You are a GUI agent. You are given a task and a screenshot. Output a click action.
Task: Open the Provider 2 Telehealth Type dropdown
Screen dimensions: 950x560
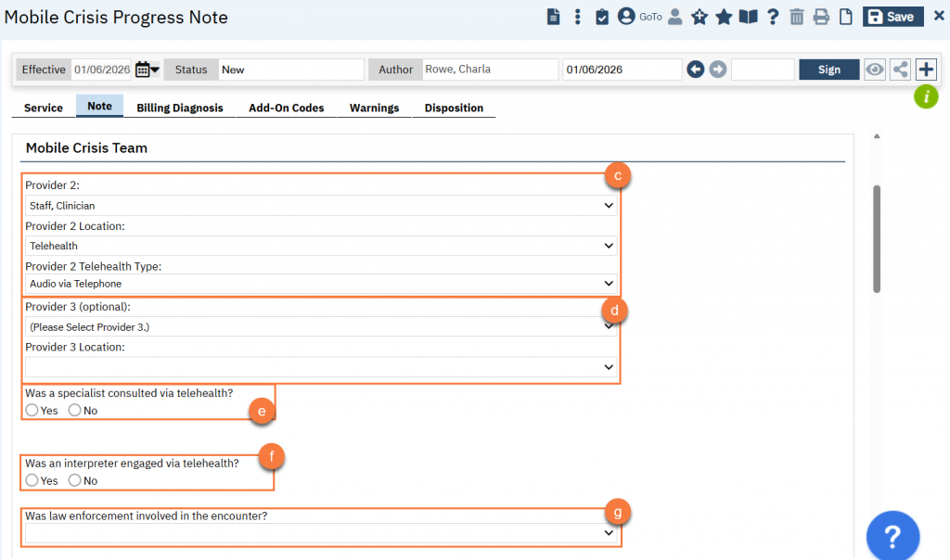pyautogui.click(x=321, y=284)
